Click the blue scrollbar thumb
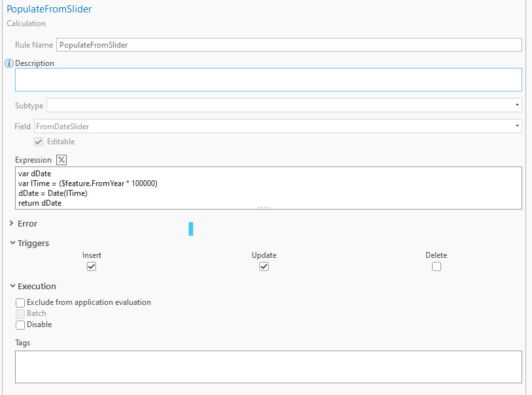532x395 pixels. (x=190, y=229)
